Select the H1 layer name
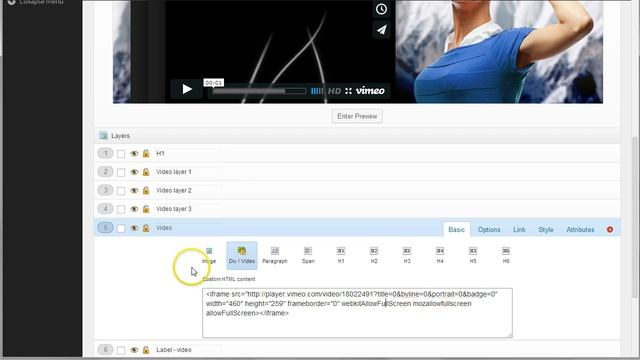The height and width of the screenshot is (360, 640). click(160, 153)
